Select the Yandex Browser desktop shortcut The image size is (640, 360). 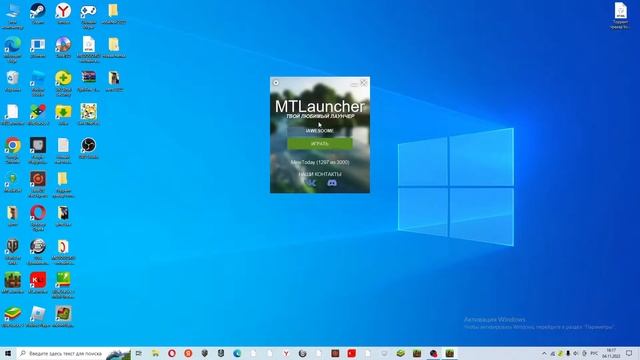(x=63, y=13)
